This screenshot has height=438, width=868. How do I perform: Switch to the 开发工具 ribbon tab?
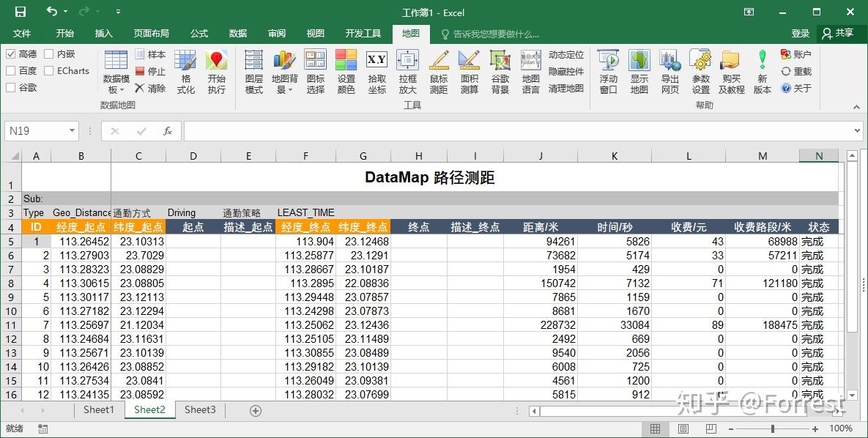click(362, 33)
